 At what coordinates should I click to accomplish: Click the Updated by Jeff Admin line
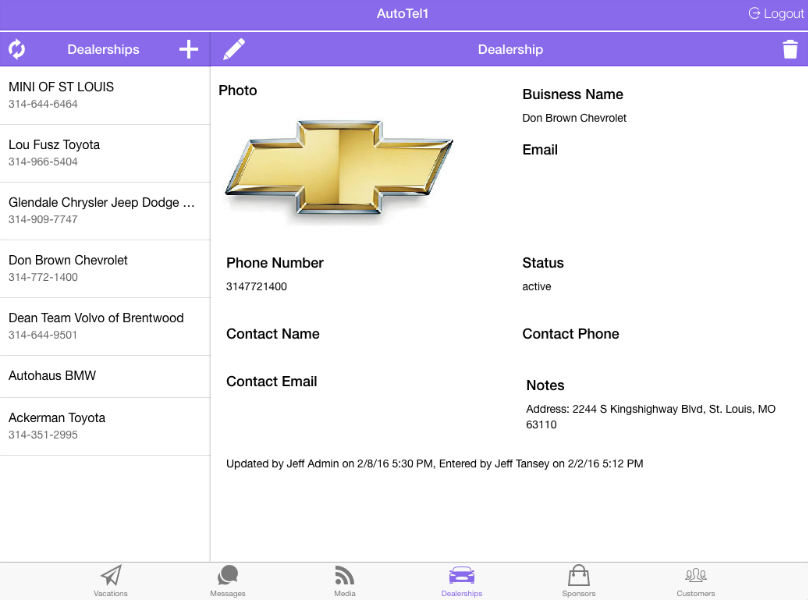pyautogui.click(x=434, y=463)
